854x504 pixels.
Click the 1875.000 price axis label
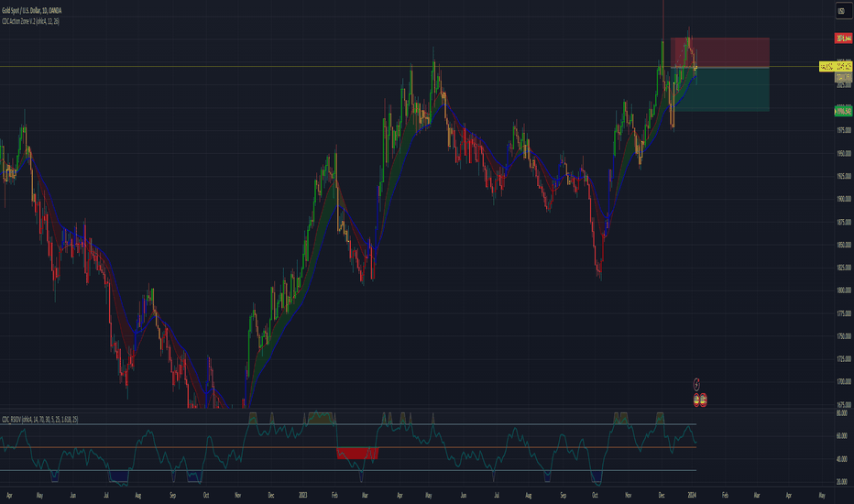[844, 222]
